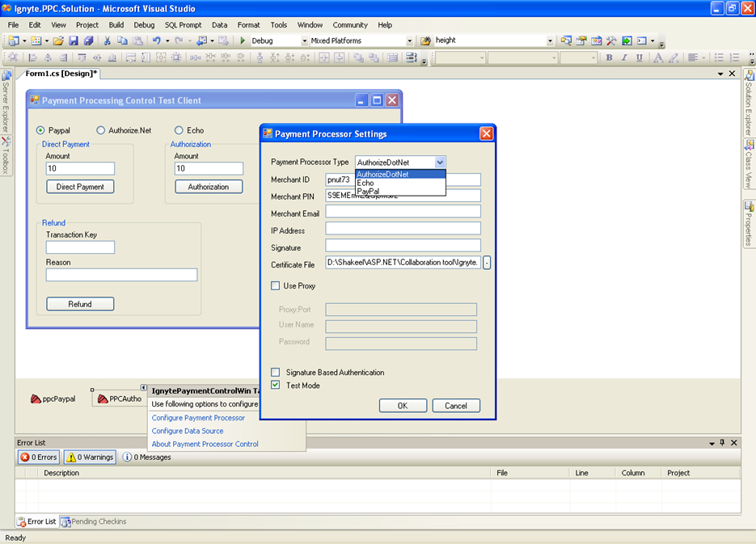Choose Echo from the processor type list
Screen dimensions: 756x544
click(400, 183)
